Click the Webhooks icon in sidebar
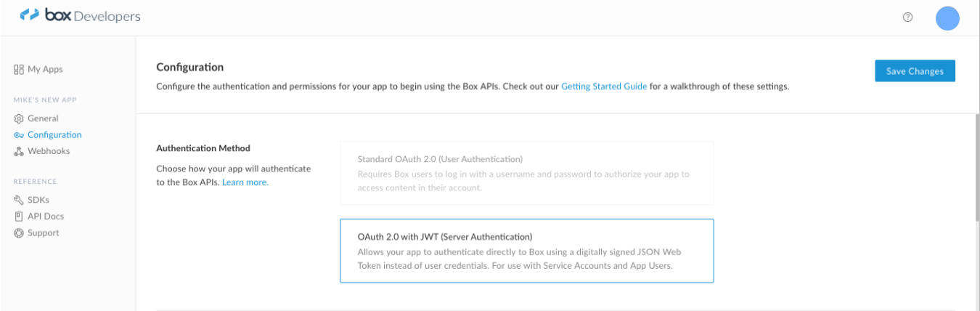980x311 pixels. 19,151
